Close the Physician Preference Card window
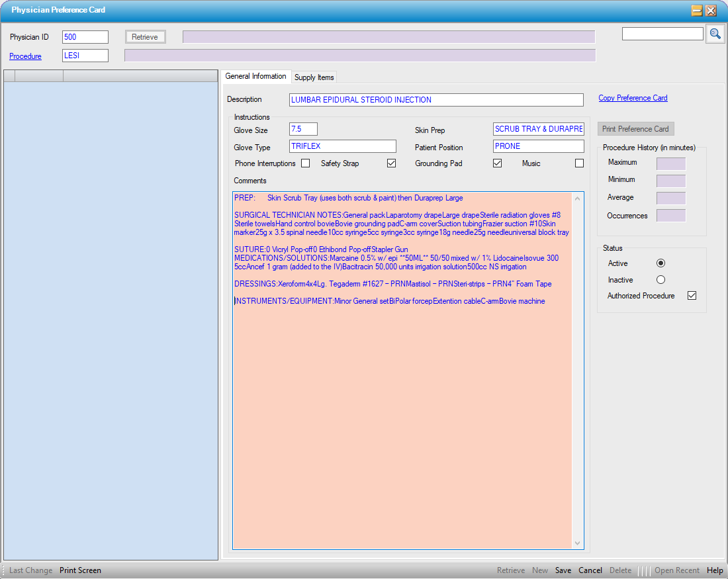Screen dimensions: 728x579 coord(711,11)
